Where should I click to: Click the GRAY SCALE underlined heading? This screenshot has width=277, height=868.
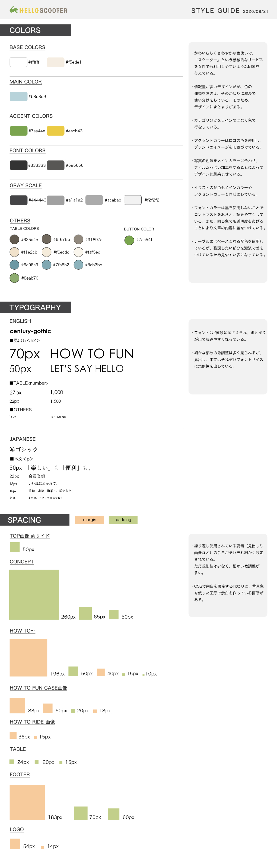(x=26, y=185)
